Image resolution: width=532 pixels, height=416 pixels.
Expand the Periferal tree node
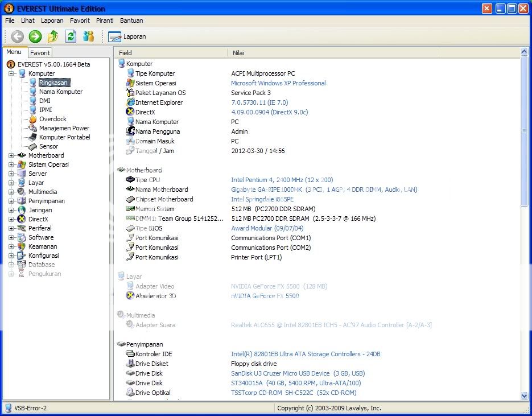click(11, 228)
